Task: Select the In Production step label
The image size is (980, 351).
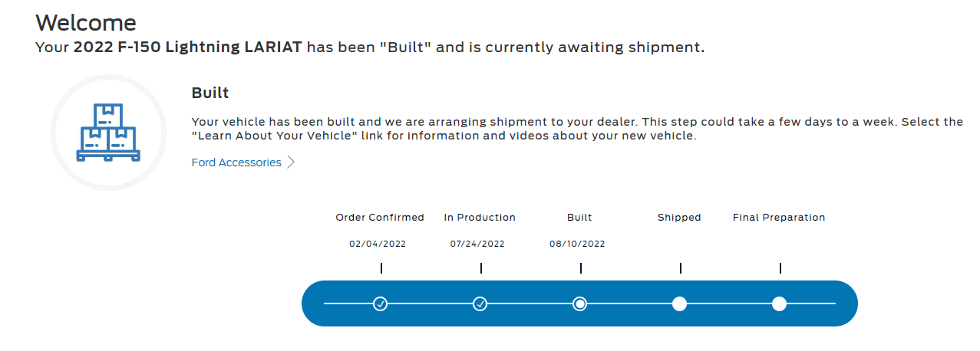Action: pos(480,218)
